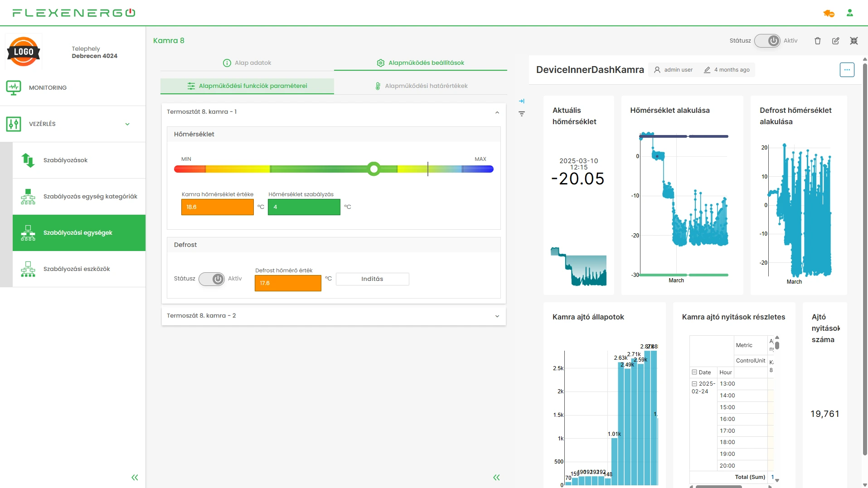The width and height of the screenshot is (868, 488).
Task: Click the collapse fullscreen icon
Action: pyautogui.click(x=854, y=41)
